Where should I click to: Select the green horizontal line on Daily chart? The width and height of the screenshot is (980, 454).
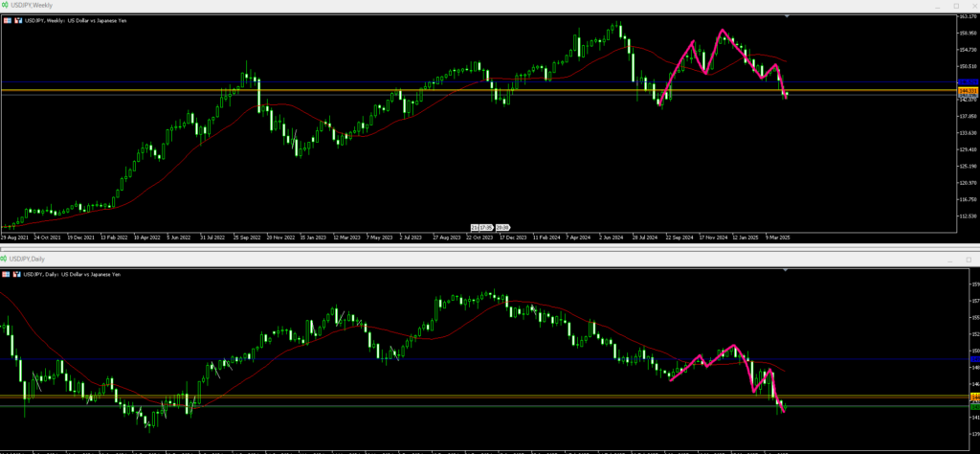(x=484, y=406)
